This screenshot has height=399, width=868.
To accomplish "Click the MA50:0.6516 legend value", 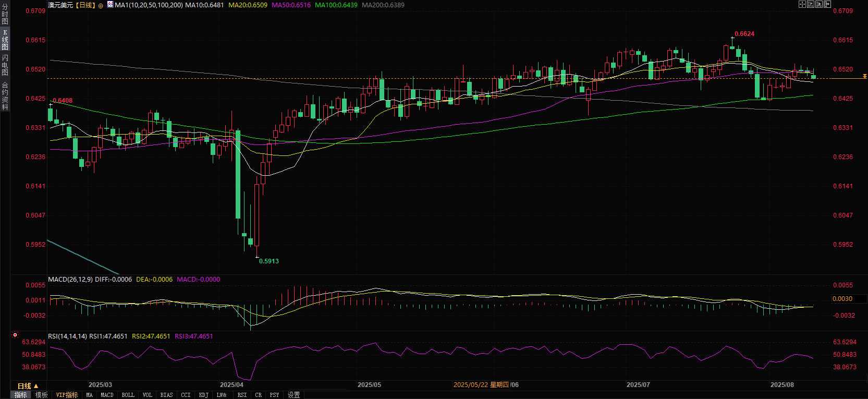I will coord(291,5).
